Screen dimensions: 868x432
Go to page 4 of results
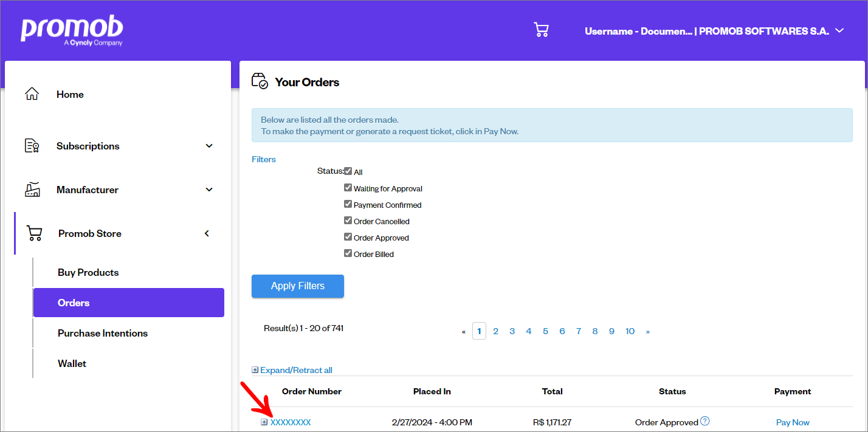[529, 331]
